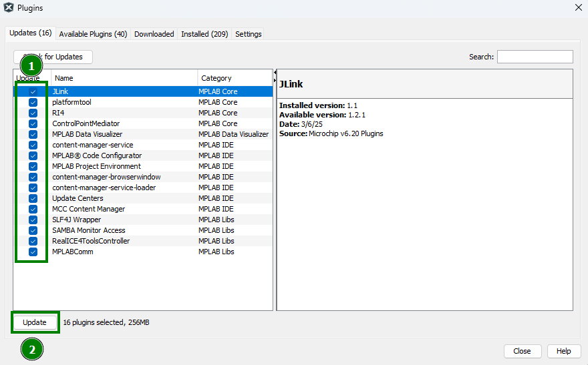
Task: Toggle content-manager-browserwindow checkbox
Action: (x=33, y=177)
